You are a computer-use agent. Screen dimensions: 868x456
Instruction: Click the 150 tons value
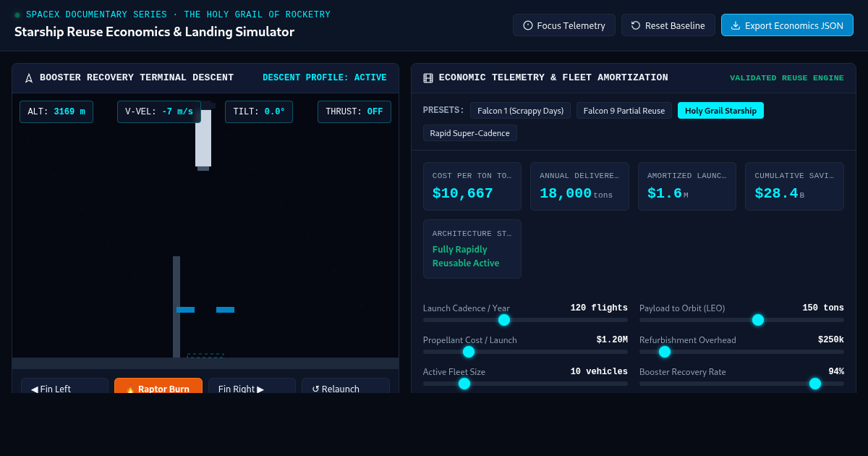click(823, 308)
